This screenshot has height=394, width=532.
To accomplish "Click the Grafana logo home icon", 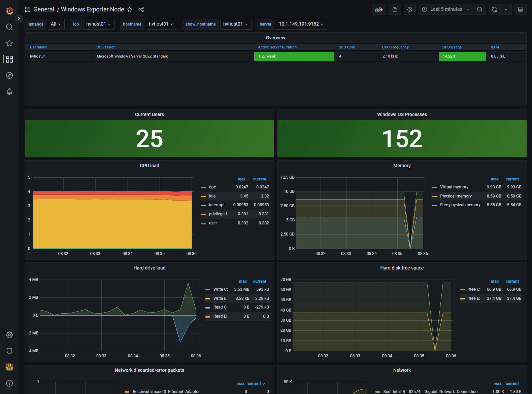I will click(9, 11).
